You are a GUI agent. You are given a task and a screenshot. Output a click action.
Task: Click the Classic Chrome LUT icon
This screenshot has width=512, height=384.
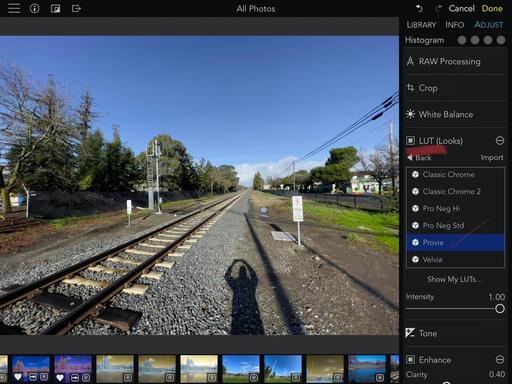point(415,174)
